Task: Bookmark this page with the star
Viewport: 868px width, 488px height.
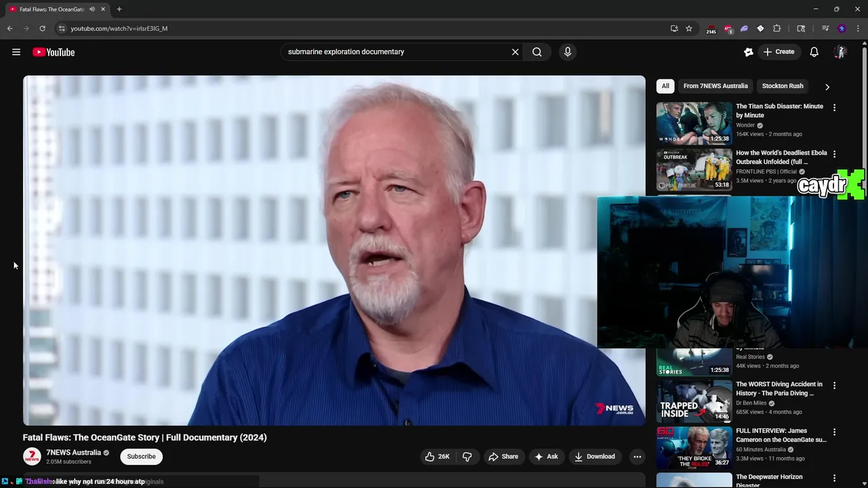Action: click(689, 28)
